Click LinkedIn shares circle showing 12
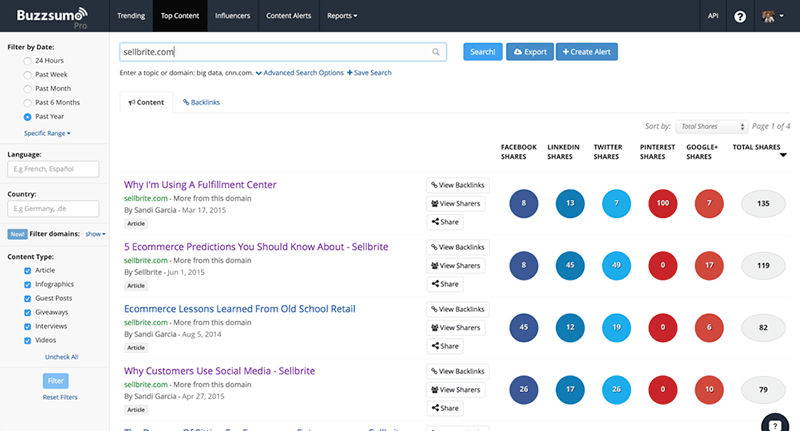Screen dimensions: 800x431 pos(570,327)
